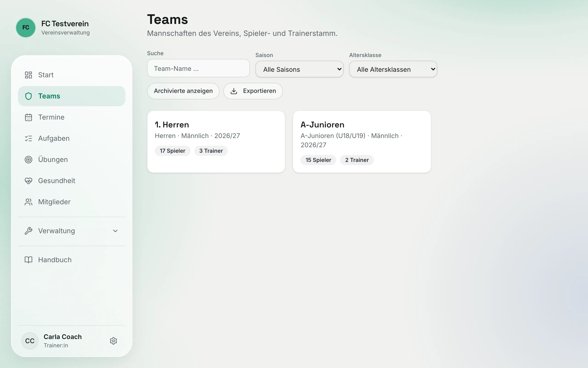Open the Mitglieder section label
The width and height of the screenshot is (588, 368).
point(54,202)
